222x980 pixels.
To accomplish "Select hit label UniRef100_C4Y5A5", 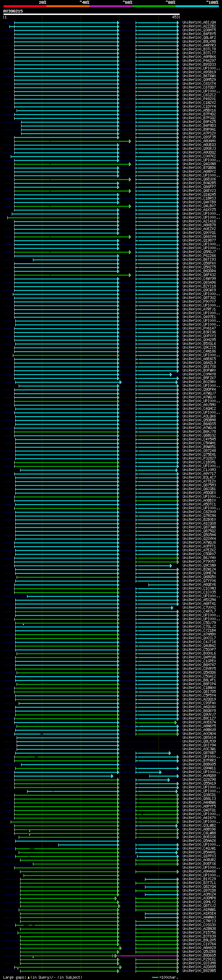I will pyautogui.click(x=199, y=439).
